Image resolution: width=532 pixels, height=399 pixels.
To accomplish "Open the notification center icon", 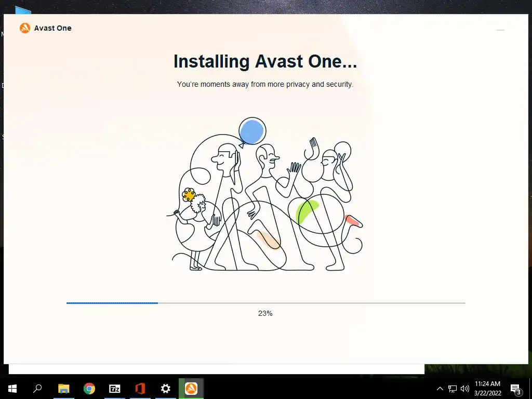I will (x=515, y=389).
